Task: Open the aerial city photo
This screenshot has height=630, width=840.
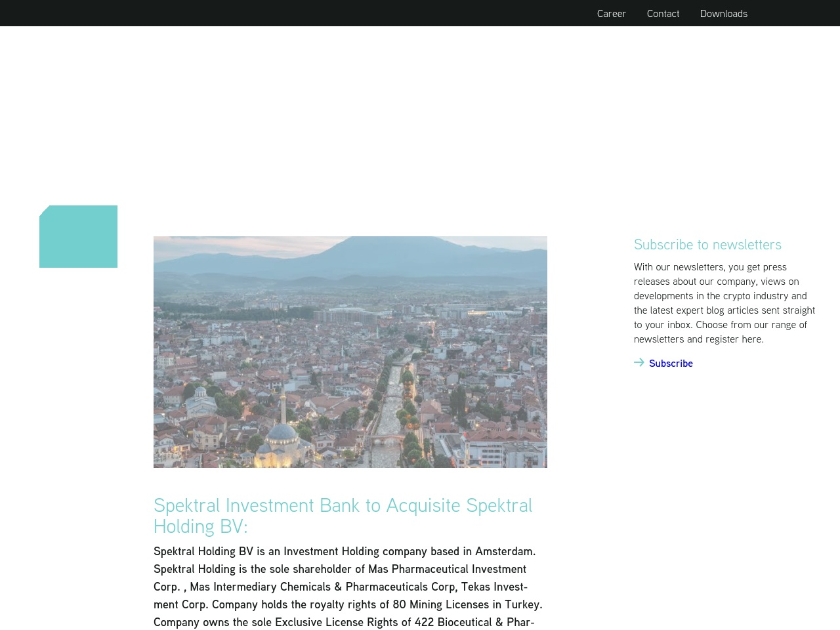Action: point(350,352)
